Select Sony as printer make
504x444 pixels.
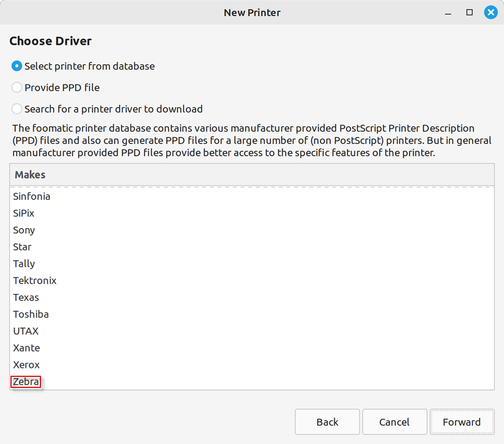point(24,230)
